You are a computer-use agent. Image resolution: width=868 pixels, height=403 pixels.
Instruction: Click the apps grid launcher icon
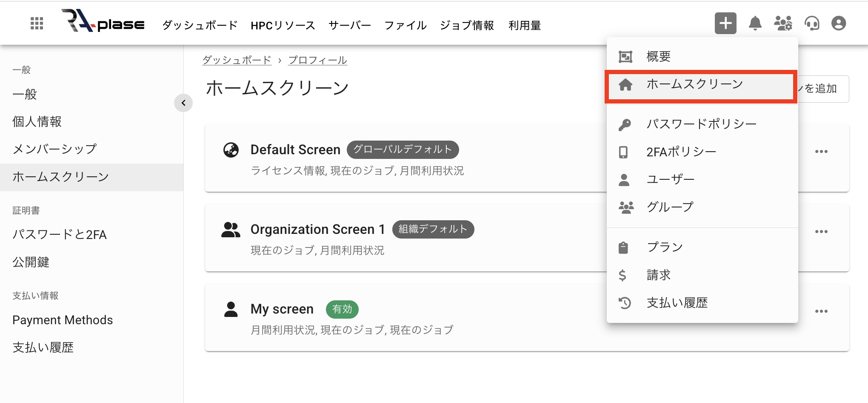37,23
